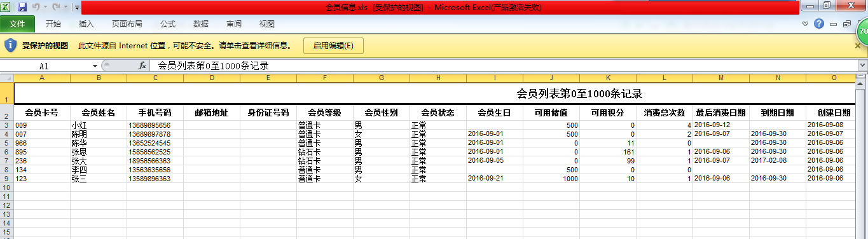Click points cell showing 161

click(x=608, y=152)
